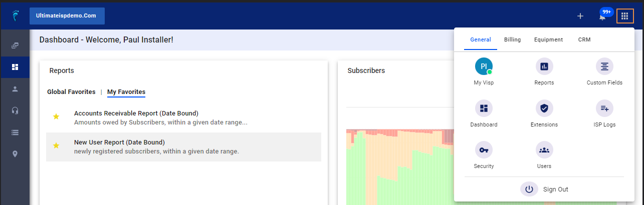Open the notifications bell with 99+ badge
The width and height of the screenshot is (644, 205).
[602, 16]
